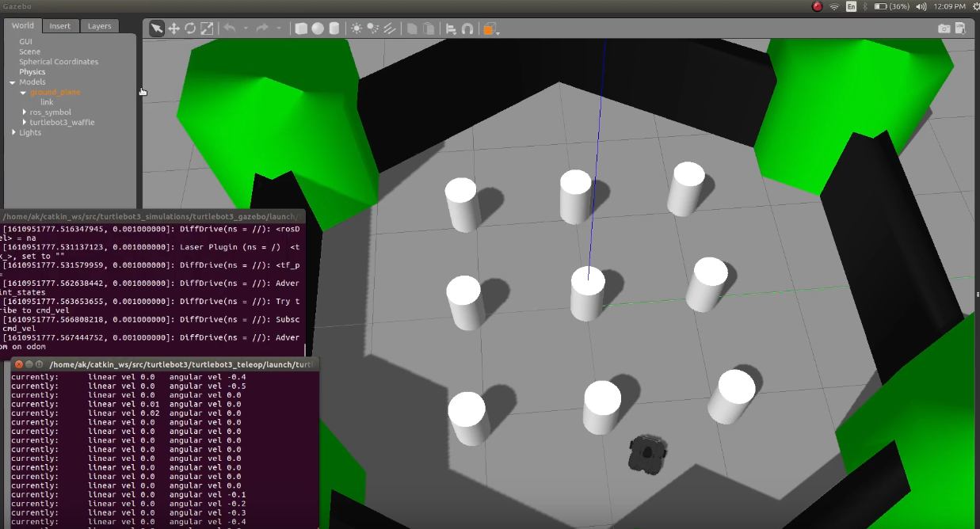Open the view angle cube dropdown
The height and width of the screenshot is (529, 980).
(x=491, y=30)
